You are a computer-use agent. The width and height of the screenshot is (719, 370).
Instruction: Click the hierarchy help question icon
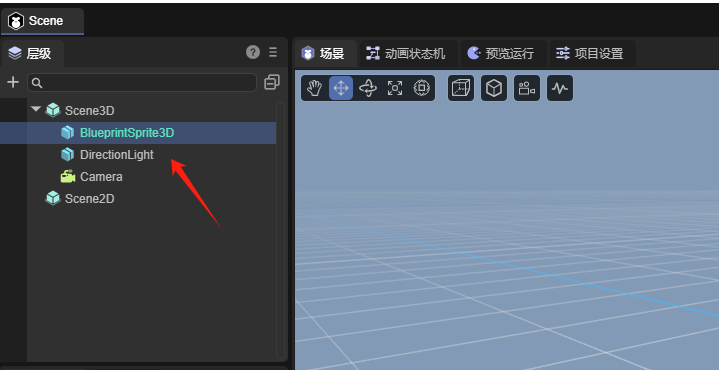(253, 52)
